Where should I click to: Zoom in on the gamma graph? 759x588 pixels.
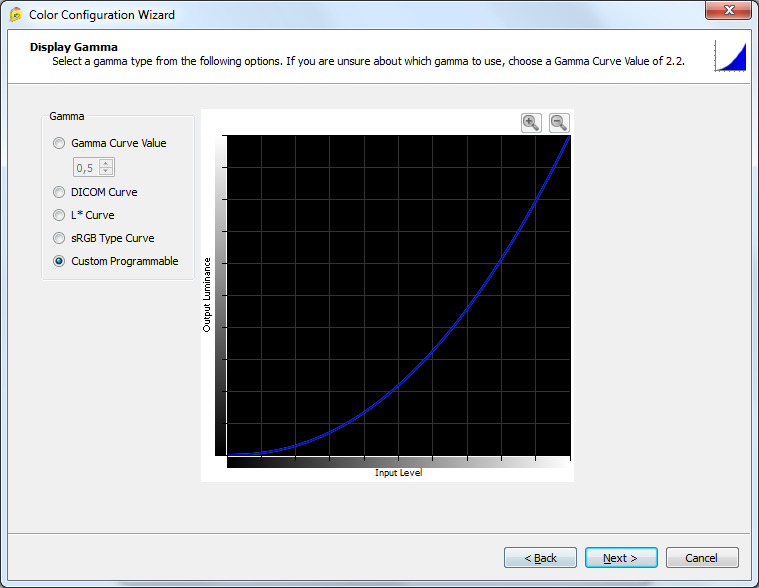click(531, 122)
